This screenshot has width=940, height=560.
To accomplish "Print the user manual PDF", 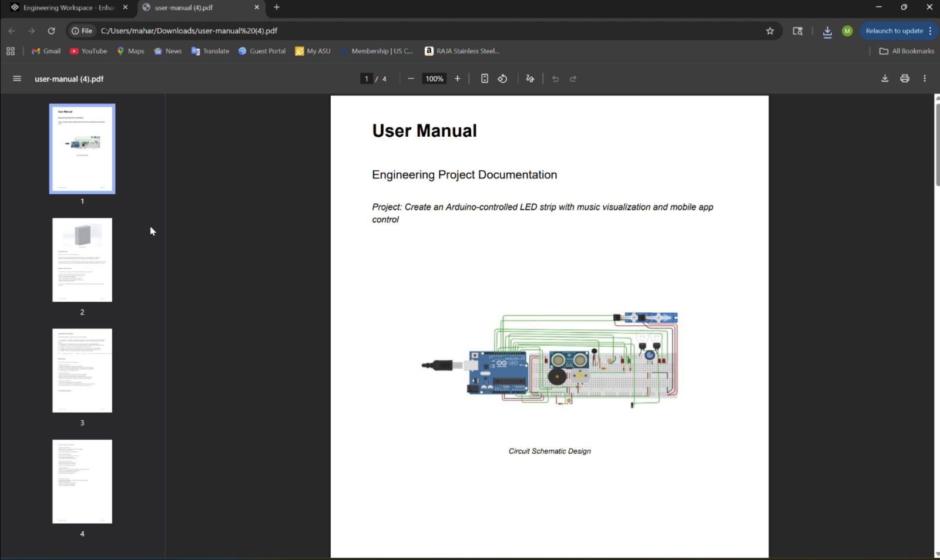I will (x=905, y=79).
